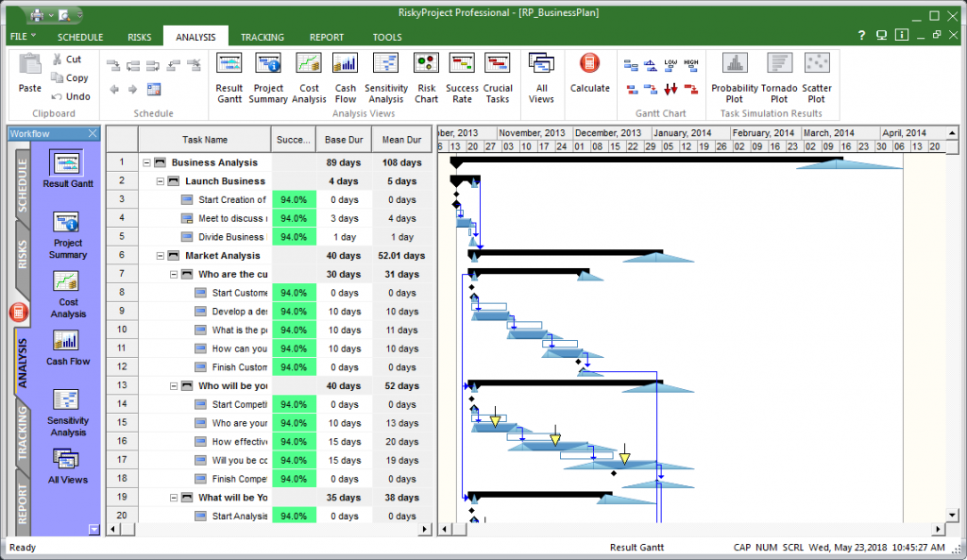Close the Workflow panel

92,134
